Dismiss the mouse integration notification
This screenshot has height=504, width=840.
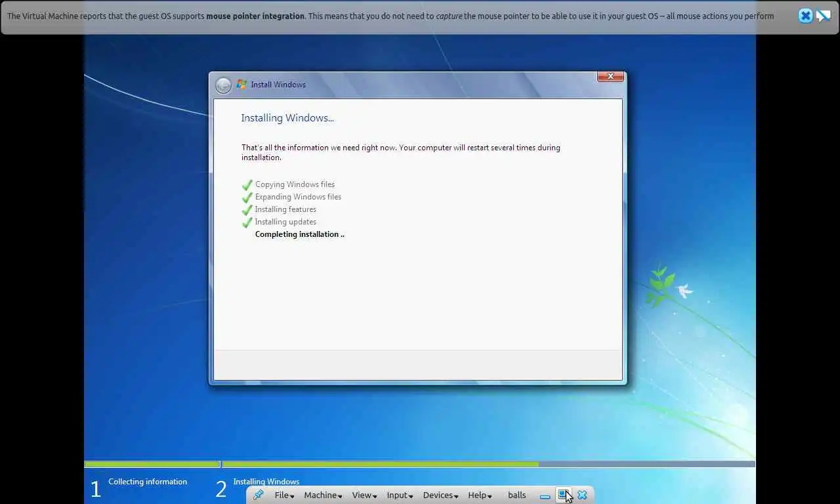pos(805,16)
